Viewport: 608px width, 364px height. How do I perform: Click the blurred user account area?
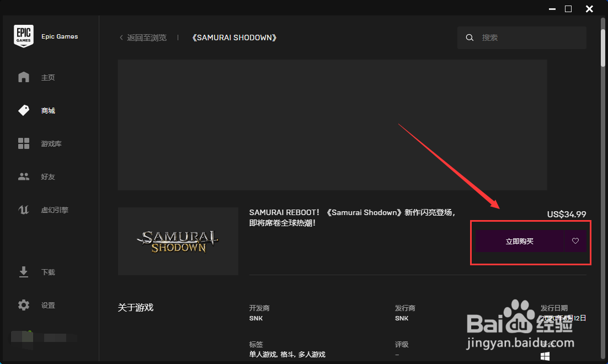(44, 338)
